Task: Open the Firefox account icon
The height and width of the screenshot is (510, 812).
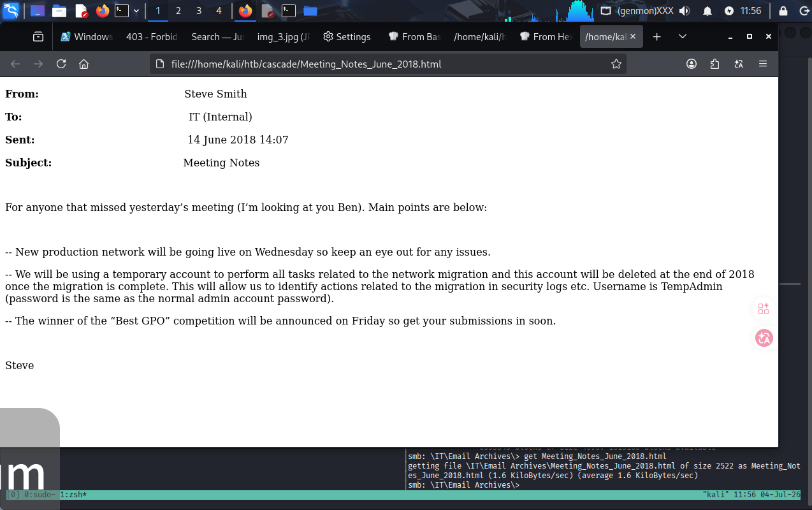Action: [x=692, y=64]
